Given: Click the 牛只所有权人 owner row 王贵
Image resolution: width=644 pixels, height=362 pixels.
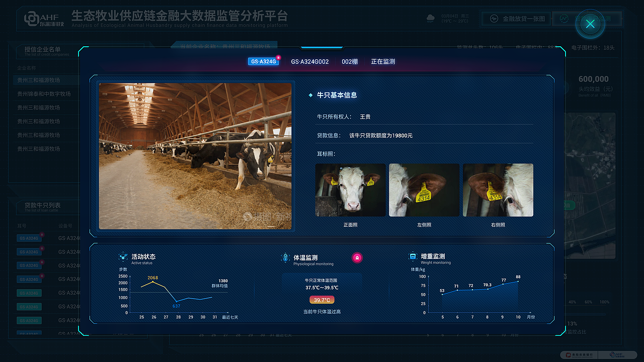Looking at the screenshot, I should click(344, 117).
